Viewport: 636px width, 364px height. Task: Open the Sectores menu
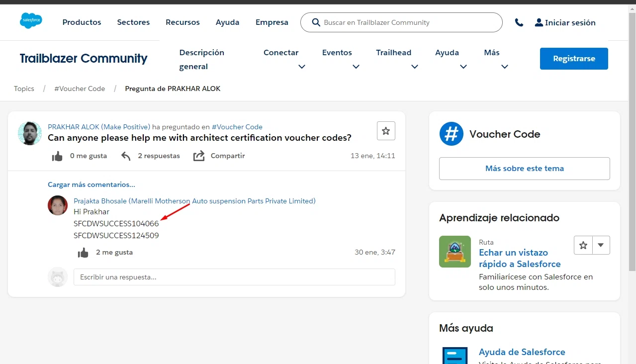tap(133, 22)
